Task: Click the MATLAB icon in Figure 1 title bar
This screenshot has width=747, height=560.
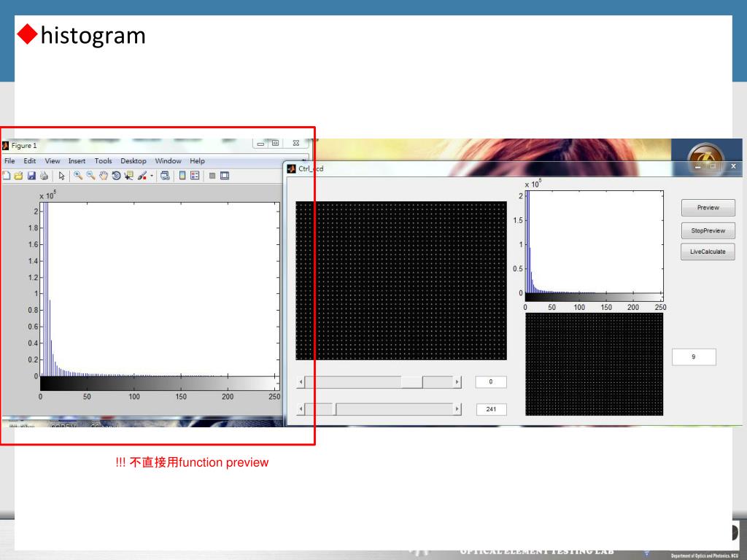Action: [x=6, y=146]
